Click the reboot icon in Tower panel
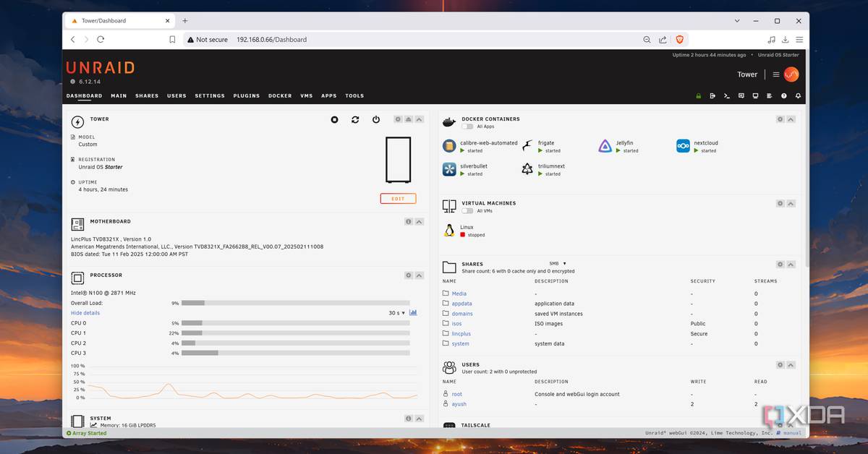Screen dimensions: 868x454 pyautogui.click(x=355, y=119)
